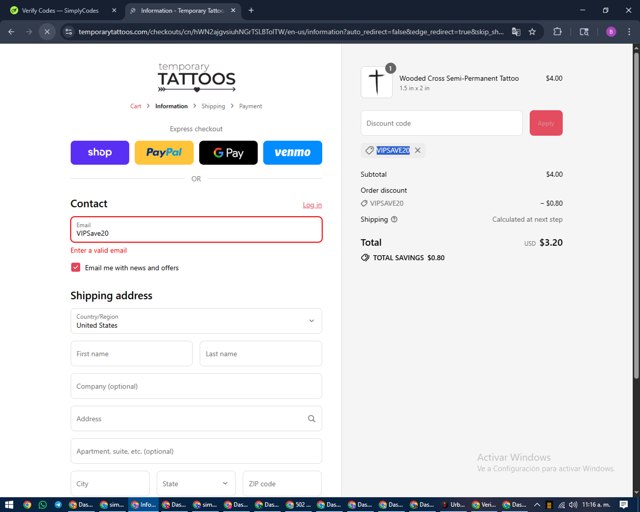
Task: Click the City input field
Action: [110, 483]
